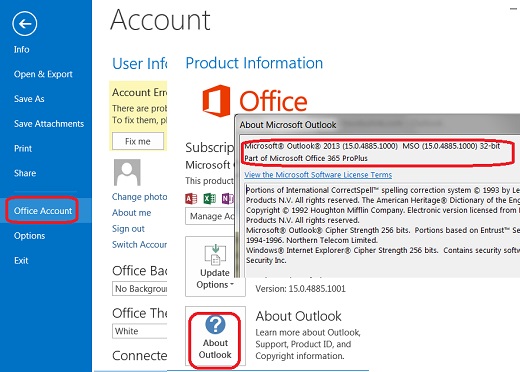Screen dimensions: 520x372
Task: Open the Update Options dropdown button
Action: click(215, 267)
